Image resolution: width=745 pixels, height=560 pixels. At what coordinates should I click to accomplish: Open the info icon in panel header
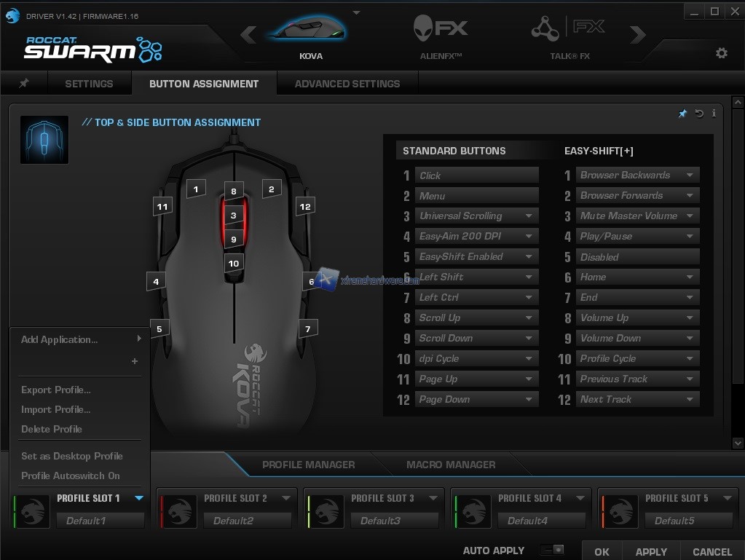click(x=714, y=114)
